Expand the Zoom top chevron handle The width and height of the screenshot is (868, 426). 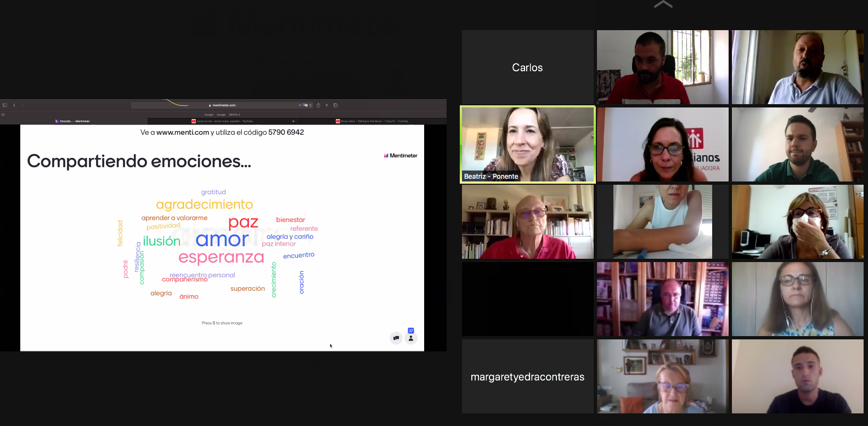[663, 4]
